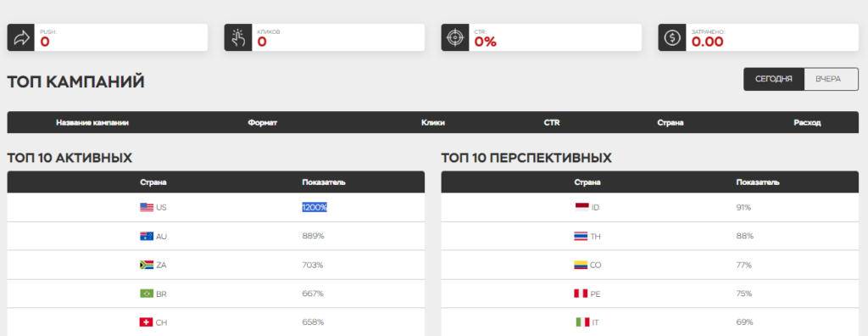Click the US flag icon
This screenshot has width=868, height=336.
pos(147,207)
